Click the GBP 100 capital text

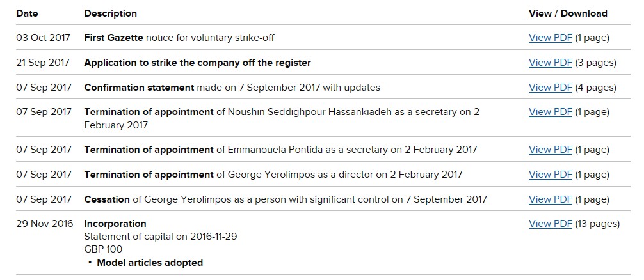pos(103,249)
